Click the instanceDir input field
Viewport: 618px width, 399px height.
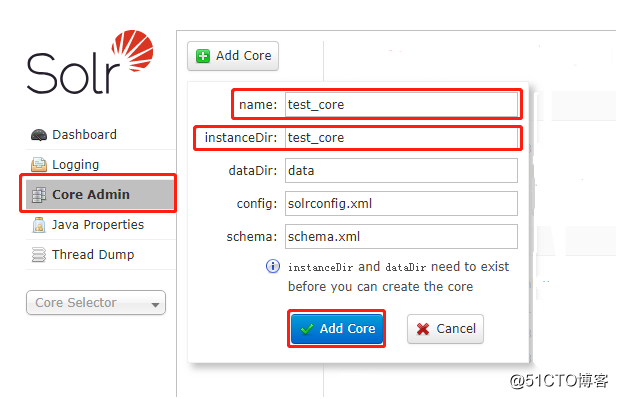click(401, 138)
